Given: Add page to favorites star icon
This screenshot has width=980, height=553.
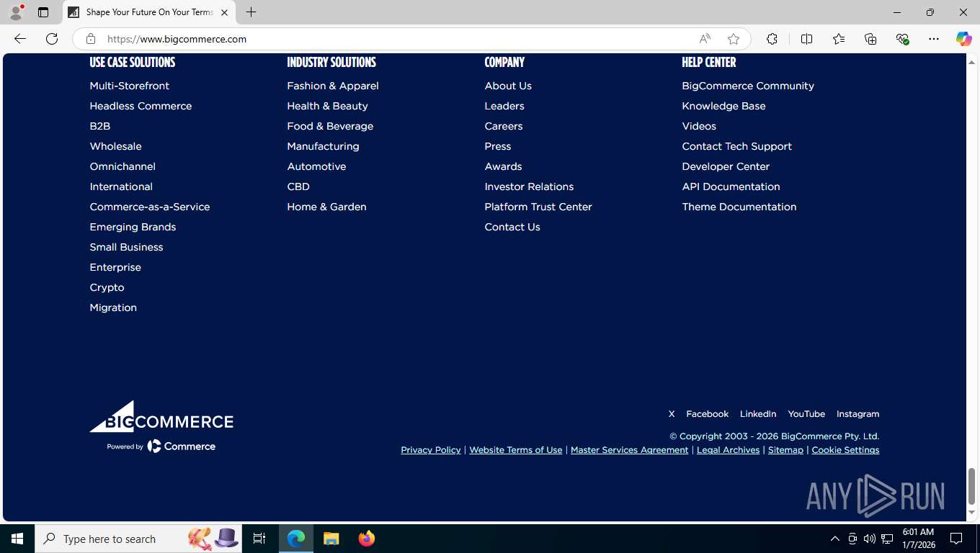Looking at the screenshot, I should (734, 39).
